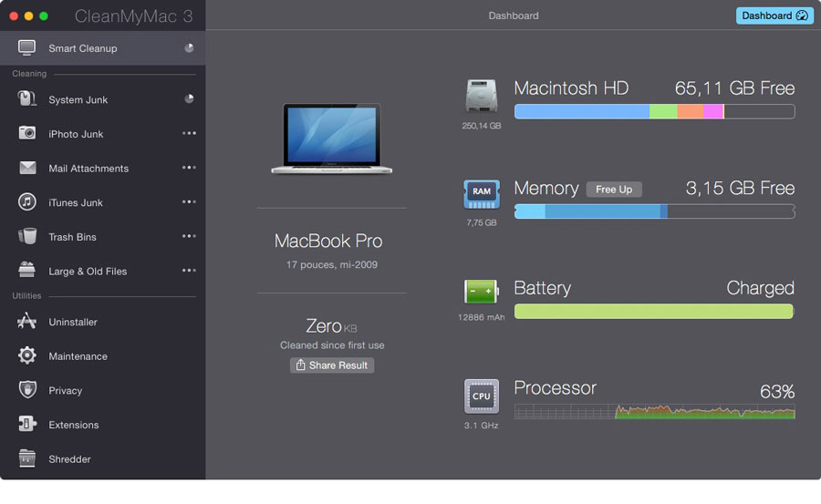Image resolution: width=821 pixels, height=504 pixels.
Task: Click the '65,11 GB Free' value
Action: [734, 88]
